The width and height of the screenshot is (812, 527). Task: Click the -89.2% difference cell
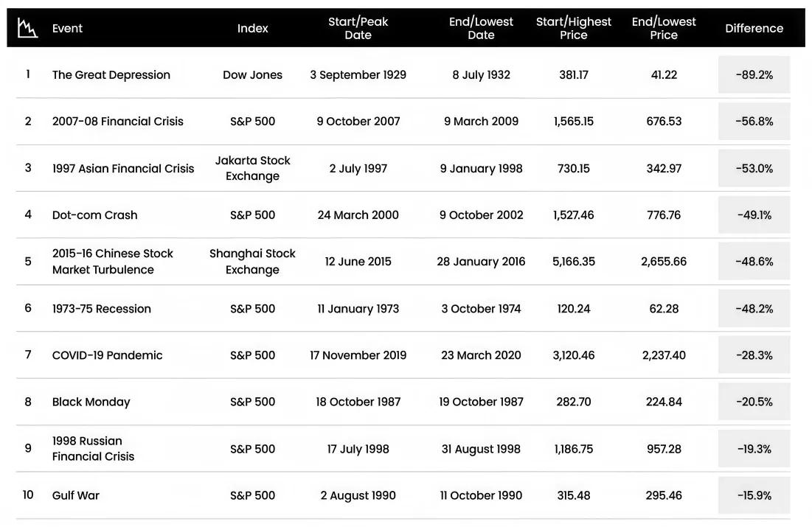tap(754, 75)
